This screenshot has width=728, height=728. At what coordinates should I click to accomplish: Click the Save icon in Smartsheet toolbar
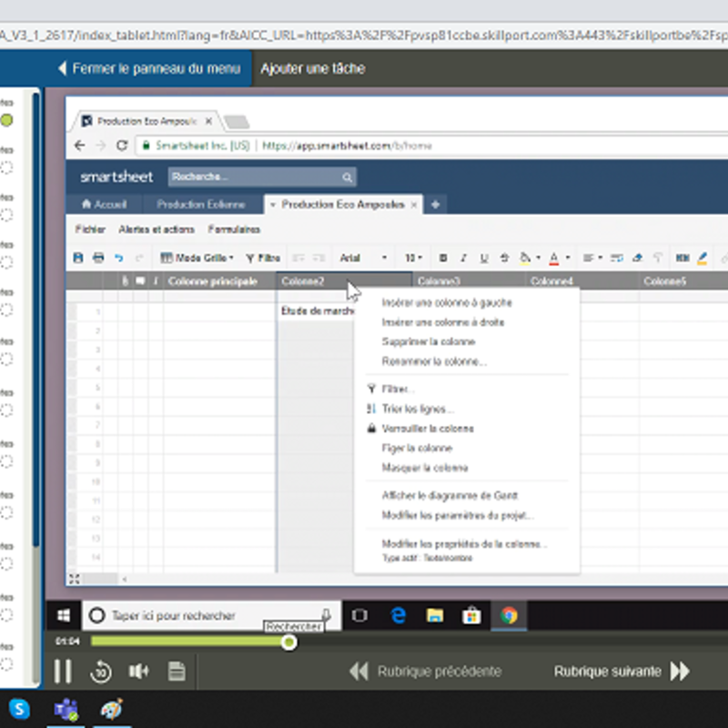coord(78,258)
